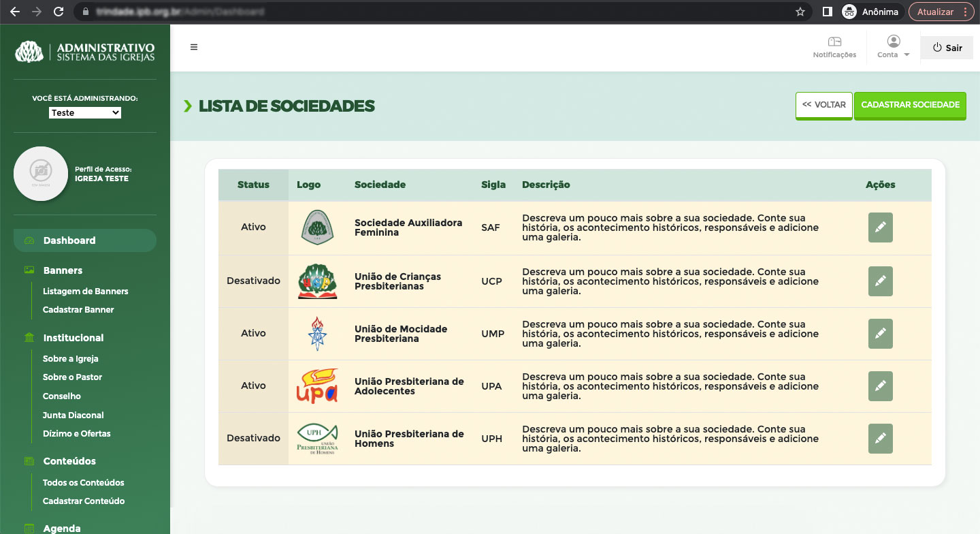The image size is (980, 534).
Task: Open Listagem de Banners menu item
Action: [85, 292]
